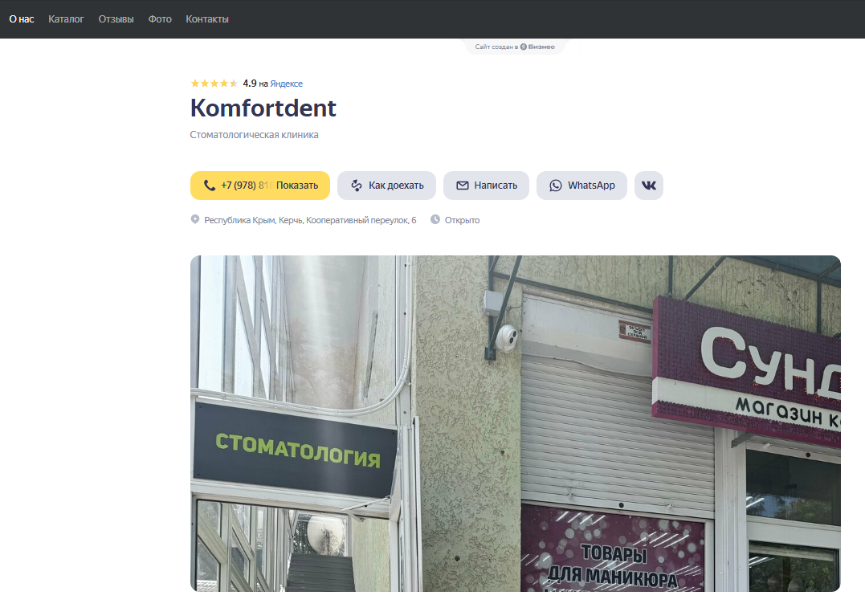865x616 pixels.
Task: Go to the Фото section
Action: (x=160, y=18)
